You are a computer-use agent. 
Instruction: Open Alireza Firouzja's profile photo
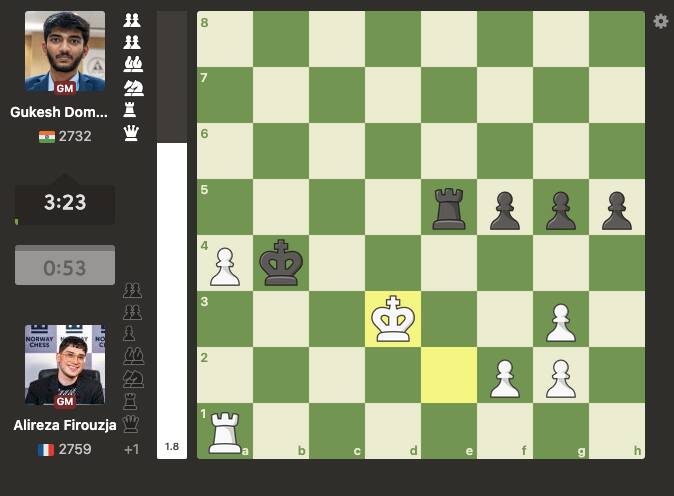coord(65,365)
